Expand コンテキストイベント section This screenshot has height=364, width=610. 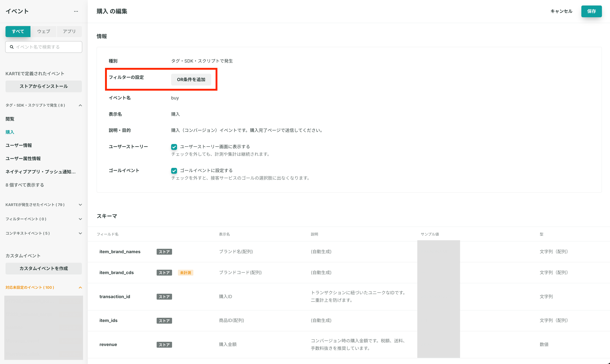pos(80,233)
